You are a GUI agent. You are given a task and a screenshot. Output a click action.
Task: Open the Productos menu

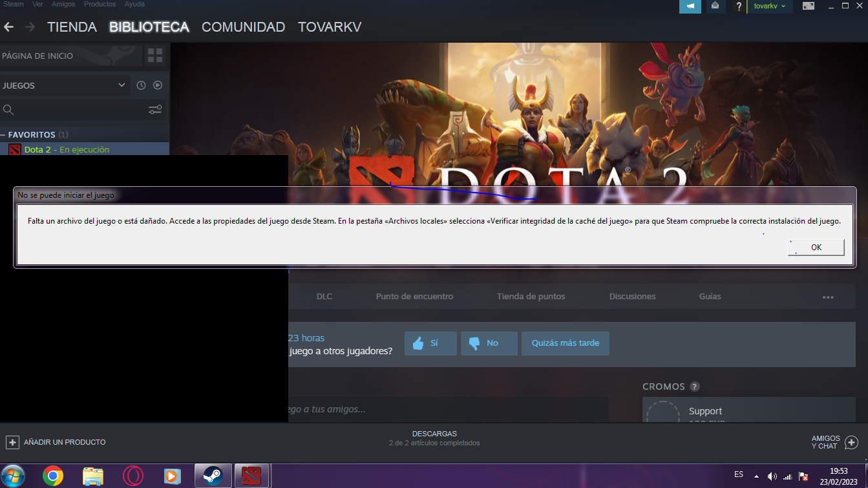(100, 4)
